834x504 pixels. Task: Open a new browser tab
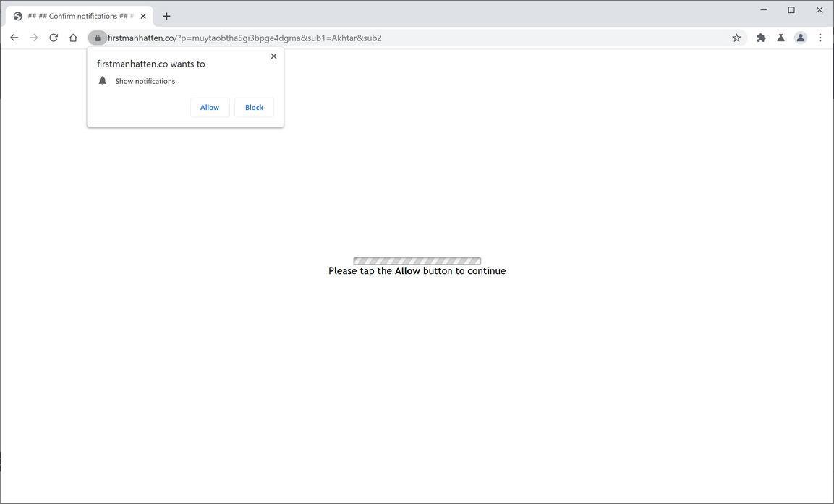[x=166, y=15]
